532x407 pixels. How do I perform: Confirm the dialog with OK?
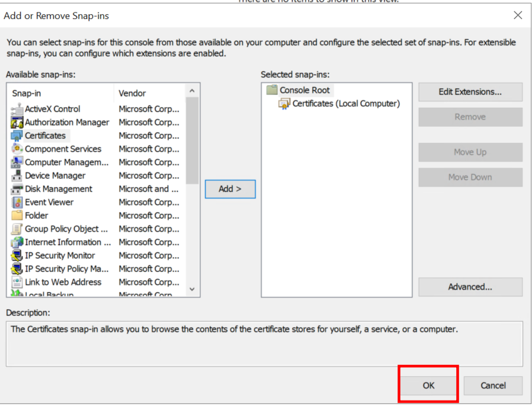428,385
